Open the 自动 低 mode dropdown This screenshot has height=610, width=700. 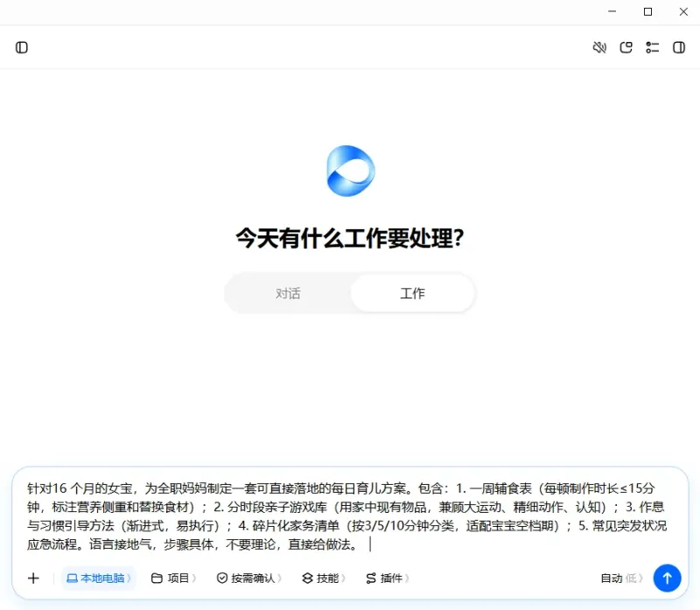(622, 578)
